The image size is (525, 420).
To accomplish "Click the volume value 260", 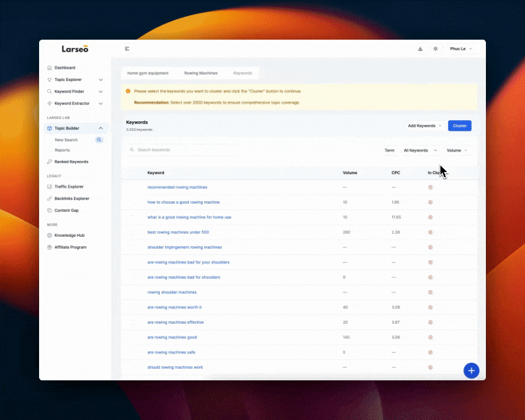I will point(346,232).
